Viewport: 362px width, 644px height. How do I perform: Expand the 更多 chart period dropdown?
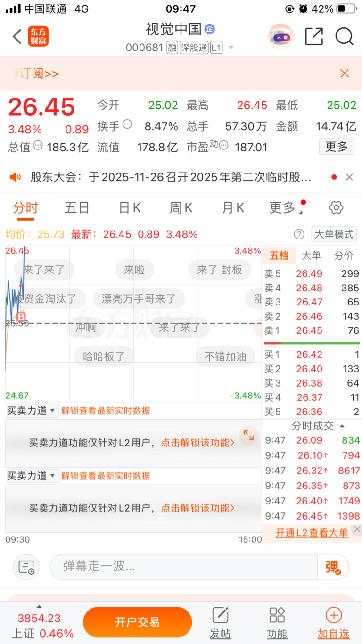tap(287, 207)
